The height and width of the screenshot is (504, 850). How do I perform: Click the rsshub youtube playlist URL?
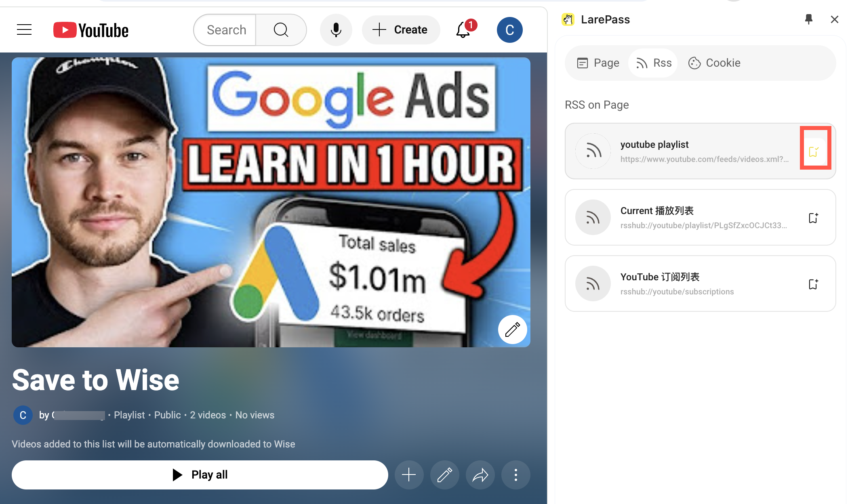point(704,225)
